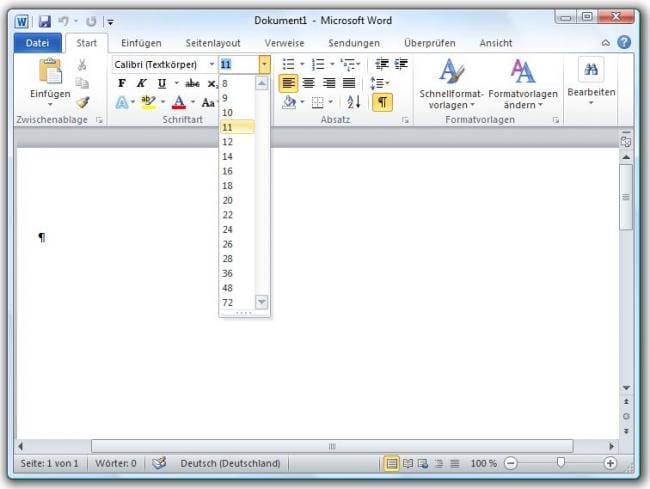Select font size 8 in list
This screenshot has width=650, height=489.
pos(238,84)
